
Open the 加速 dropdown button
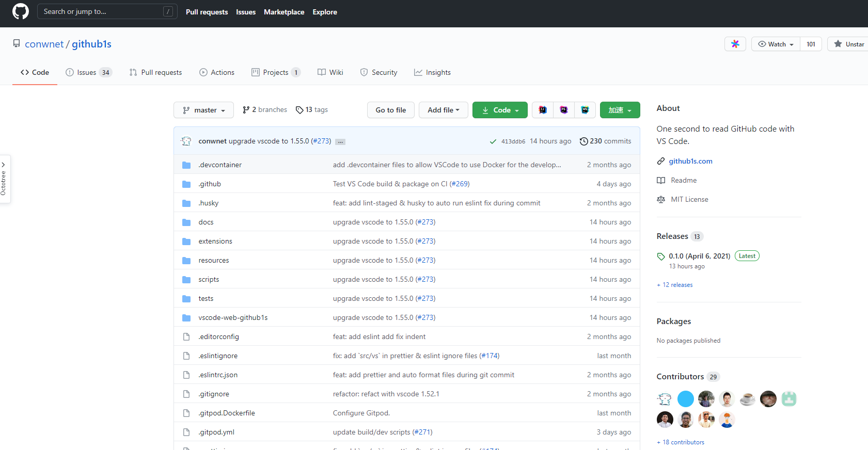tap(620, 110)
